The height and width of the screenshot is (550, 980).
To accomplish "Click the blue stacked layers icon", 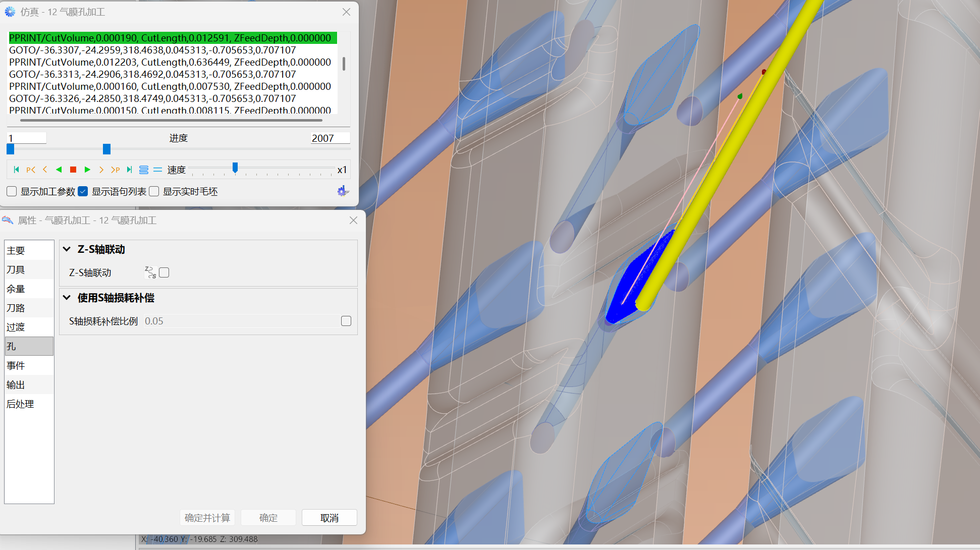I will click(144, 170).
